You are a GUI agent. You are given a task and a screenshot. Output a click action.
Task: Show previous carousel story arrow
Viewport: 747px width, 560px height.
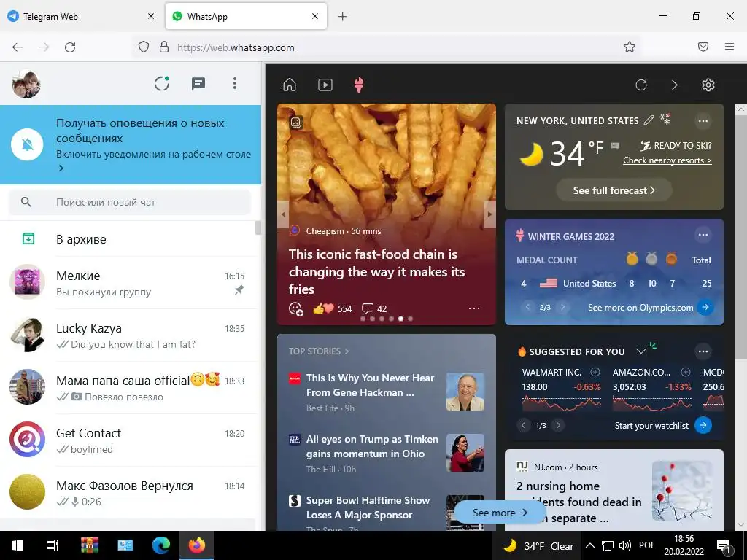(283, 214)
